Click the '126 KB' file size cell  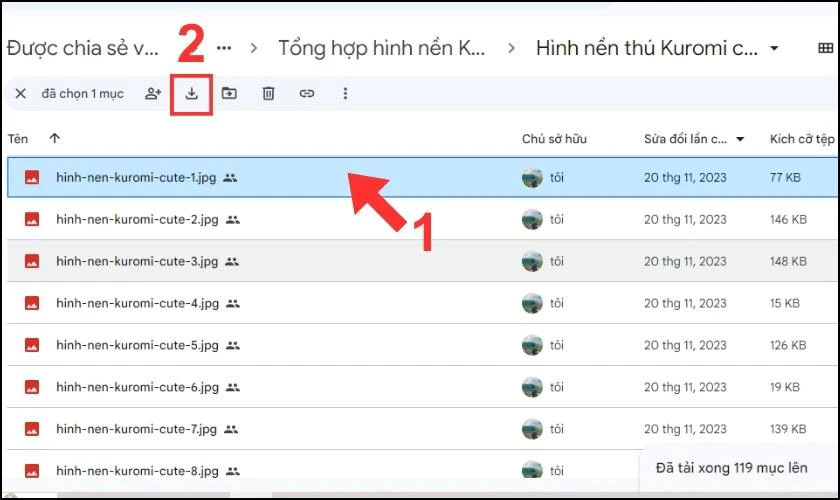[788, 345]
